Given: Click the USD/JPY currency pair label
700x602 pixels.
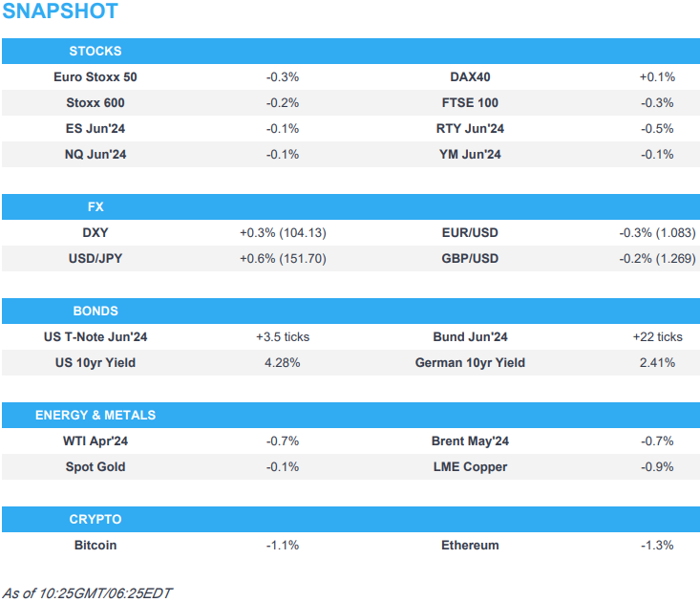Looking at the screenshot, I should [95, 258].
